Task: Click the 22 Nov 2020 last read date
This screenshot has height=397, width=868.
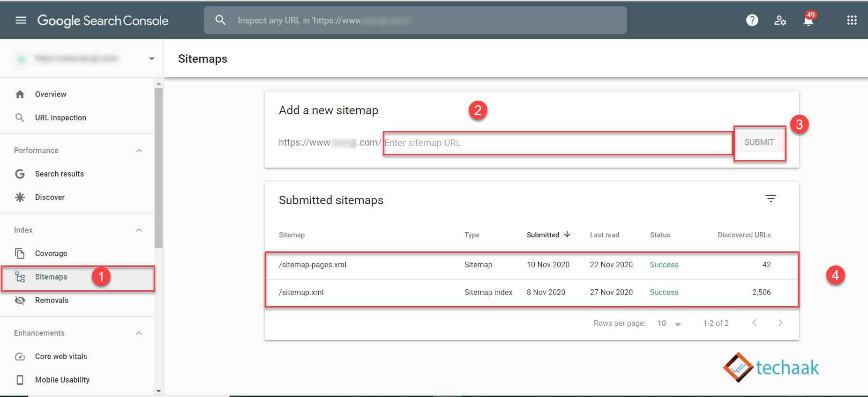Action: click(x=611, y=265)
